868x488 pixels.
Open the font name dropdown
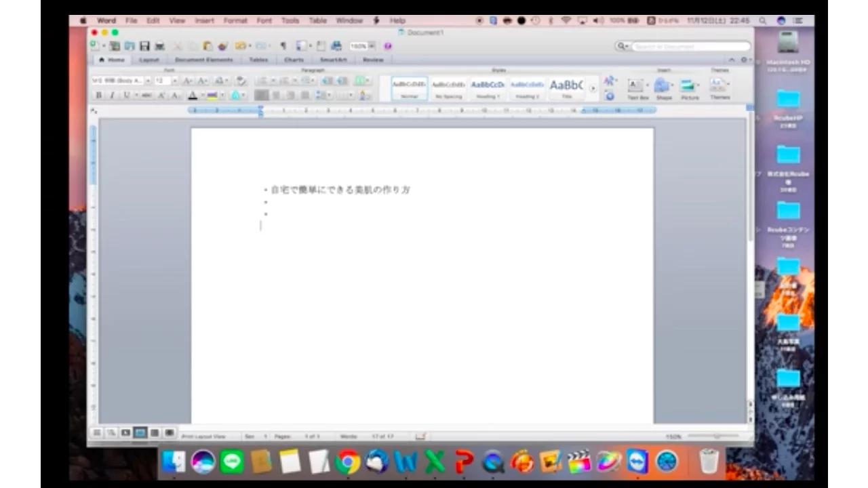click(148, 81)
